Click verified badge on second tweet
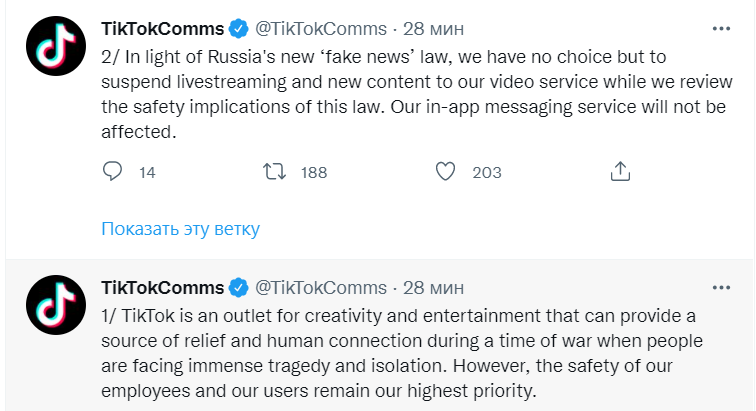756x411 pixels. pyautogui.click(x=239, y=289)
